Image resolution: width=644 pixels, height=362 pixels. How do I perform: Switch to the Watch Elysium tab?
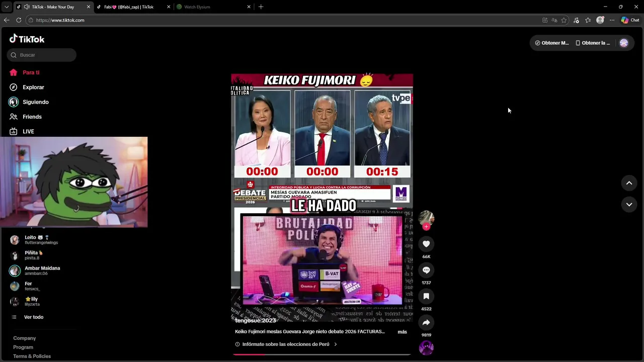click(x=197, y=7)
